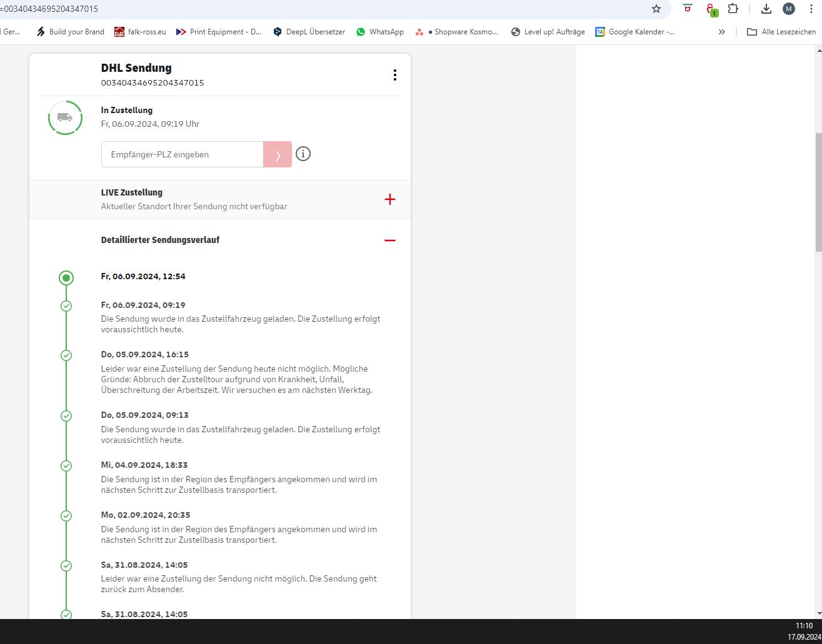The image size is (822, 644).
Task: Open the red shield extension icon
Action: point(688,9)
